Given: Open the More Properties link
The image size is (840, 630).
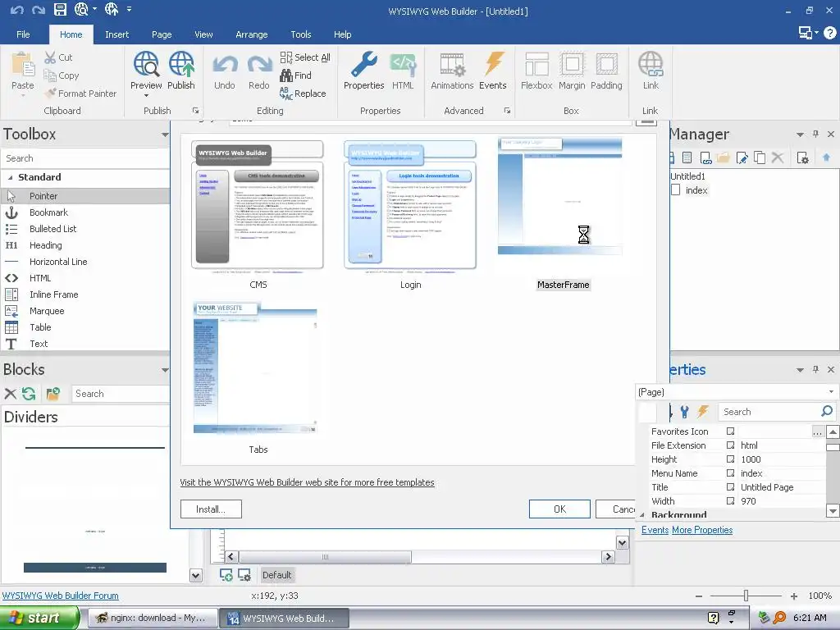Looking at the screenshot, I should coord(702,530).
